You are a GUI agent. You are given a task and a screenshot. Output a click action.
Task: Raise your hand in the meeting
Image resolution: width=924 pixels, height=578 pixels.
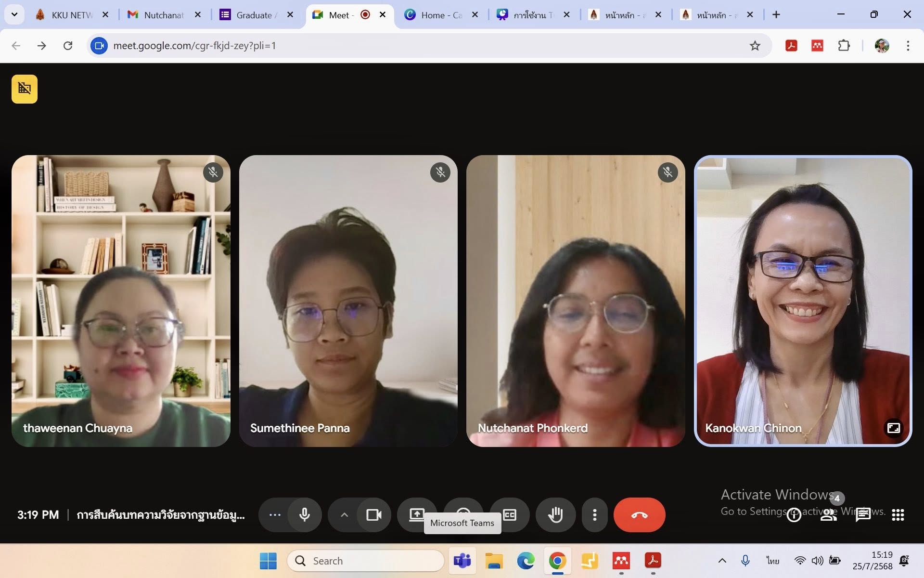click(x=555, y=515)
